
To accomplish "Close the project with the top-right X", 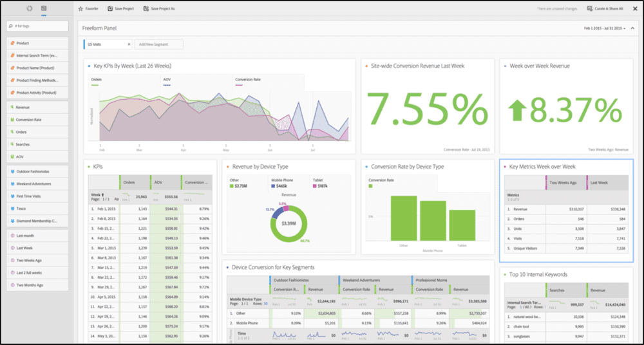I will tap(635, 8).
